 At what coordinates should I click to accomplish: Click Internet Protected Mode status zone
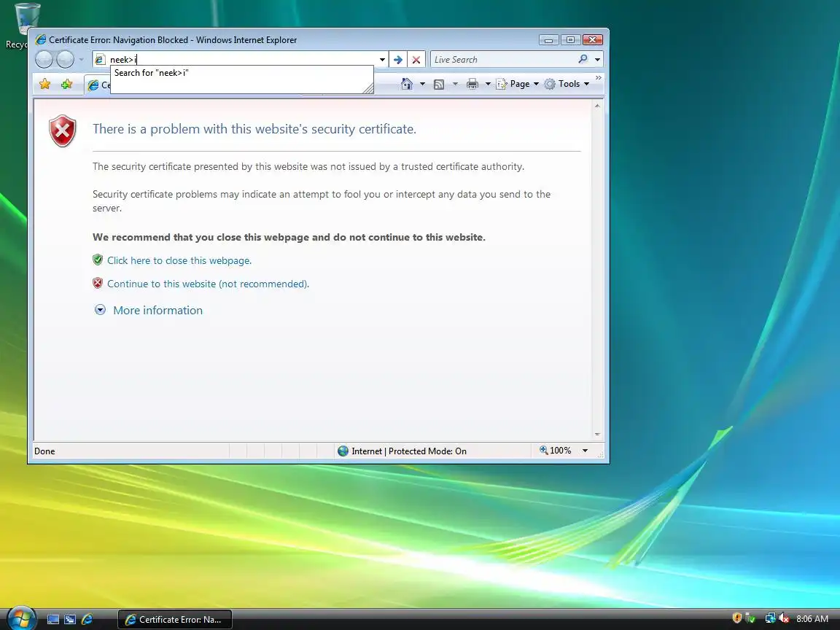[402, 451]
